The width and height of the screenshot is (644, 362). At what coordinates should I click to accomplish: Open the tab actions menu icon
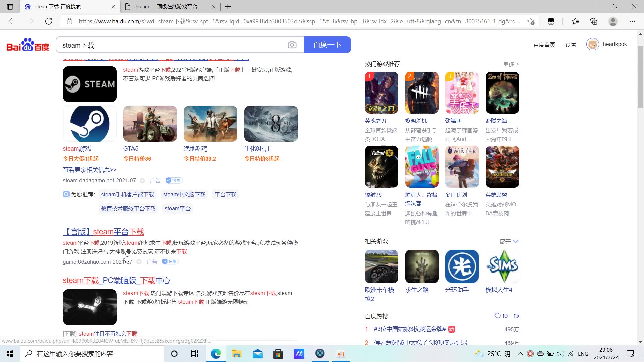(10, 7)
